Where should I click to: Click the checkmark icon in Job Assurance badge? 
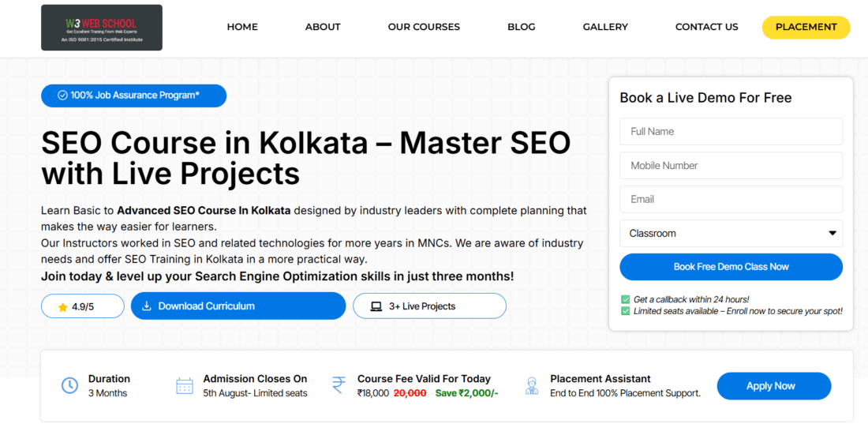tap(62, 96)
